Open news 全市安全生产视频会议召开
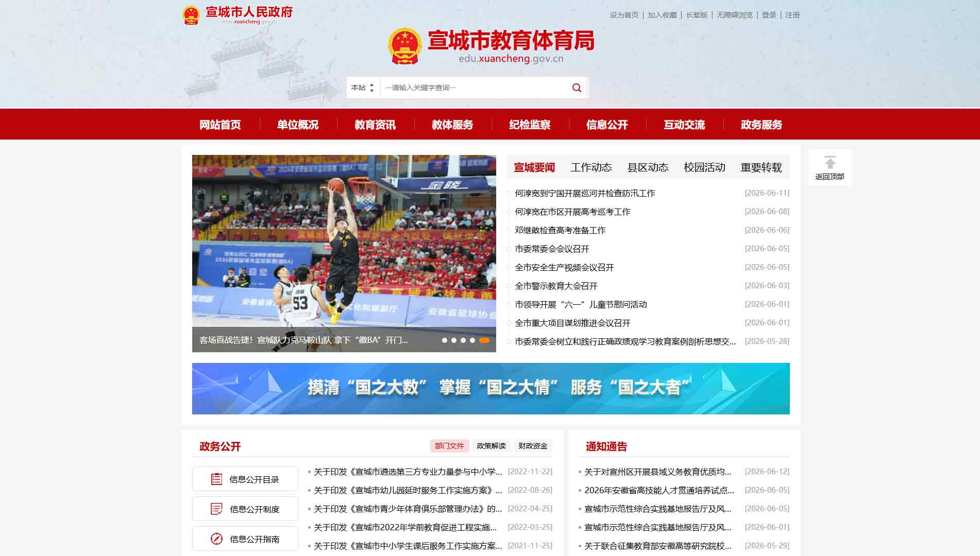Viewport: 980px width, 556px height. (564, 267)
